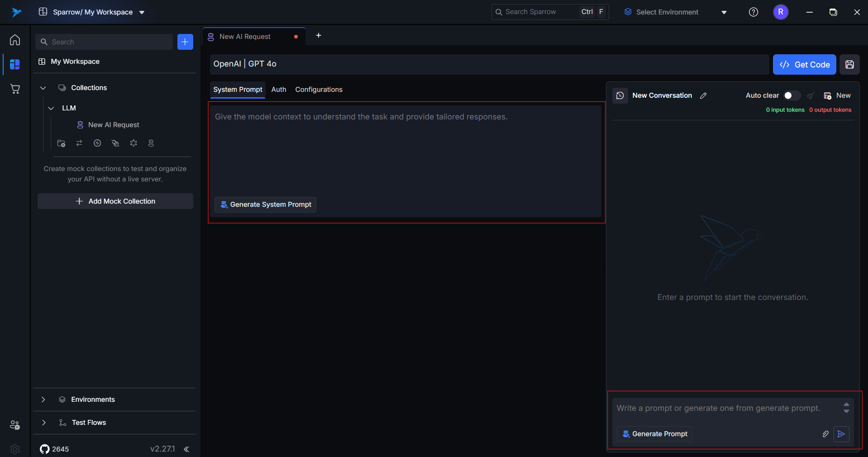This screenshot has width=868, height=457.
Task: Add a WebSocket request icon
Action: point(115,143)
